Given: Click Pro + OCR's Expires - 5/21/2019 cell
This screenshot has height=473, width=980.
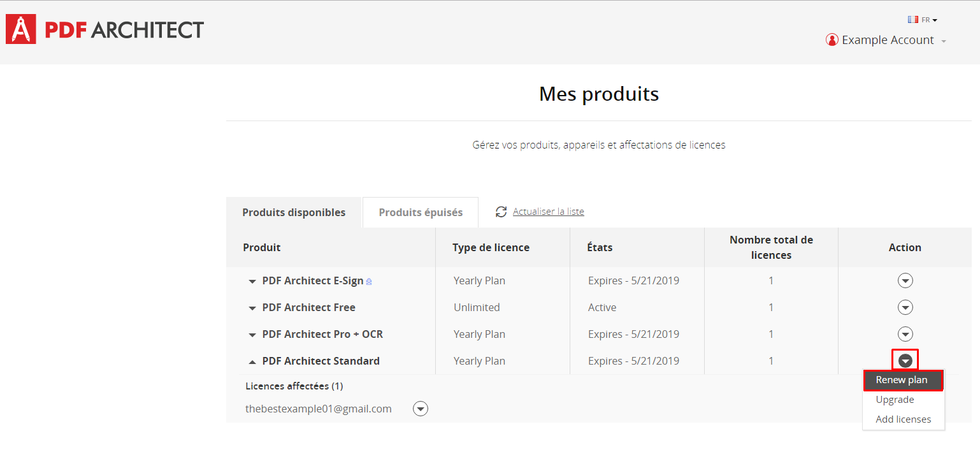Looking at the screenshot, I should (633, 334).
